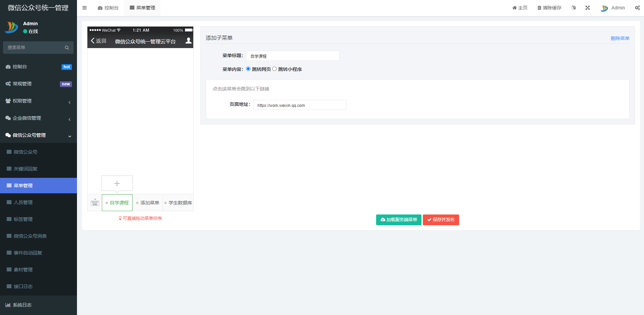Click the settings gears icon top right
The image size is (644, 315).
tap(637, 8)
